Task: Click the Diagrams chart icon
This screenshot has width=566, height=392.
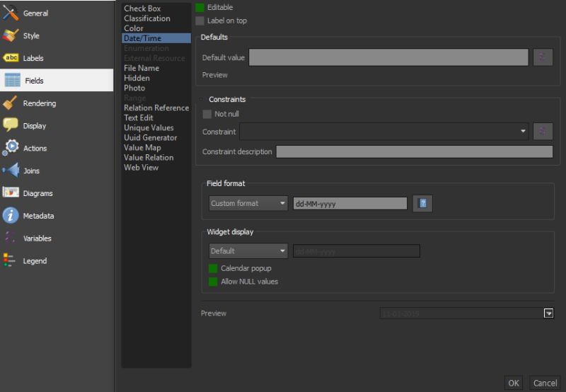Action: 11,192
